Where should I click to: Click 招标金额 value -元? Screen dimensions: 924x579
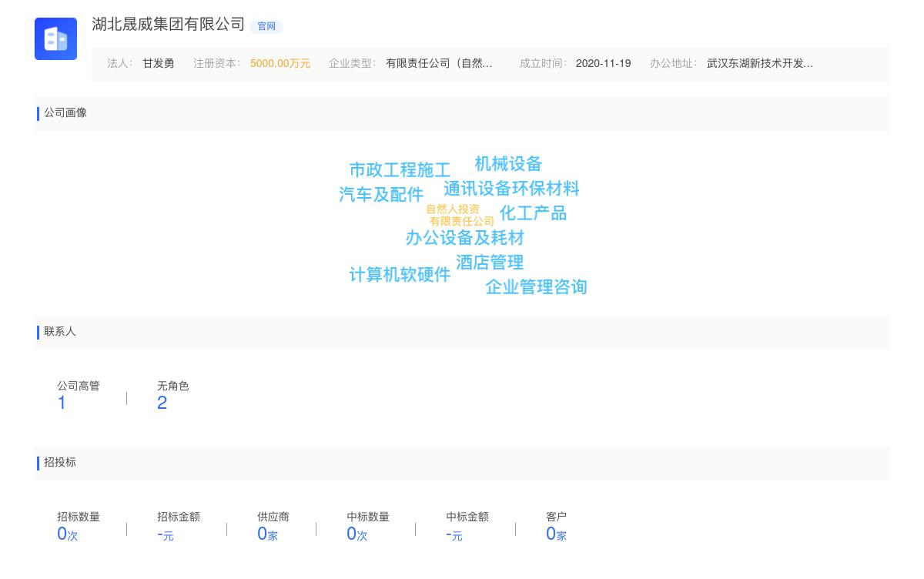pos(166,534)
